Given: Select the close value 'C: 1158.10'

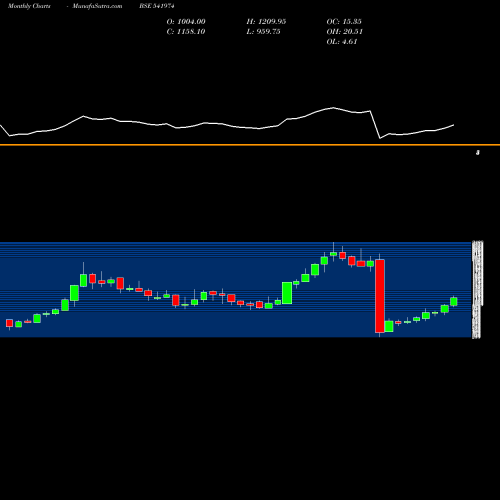Looking at the screenshot, I should coord(186,32).
